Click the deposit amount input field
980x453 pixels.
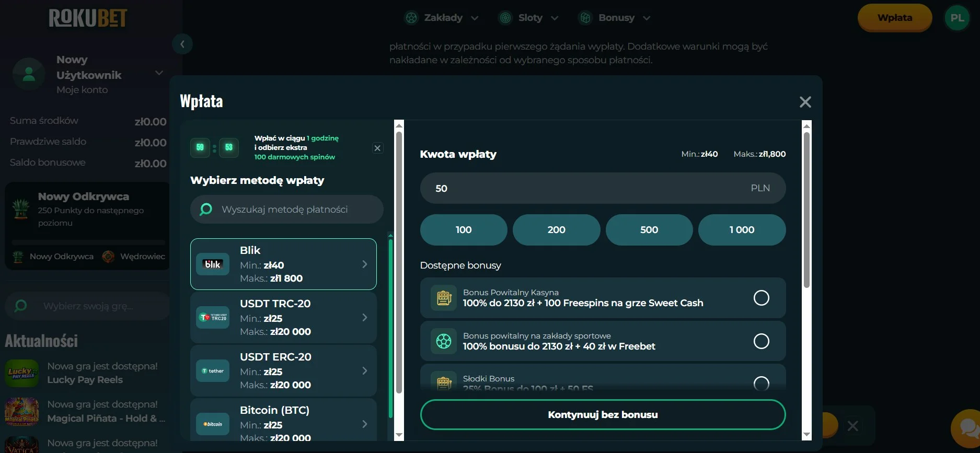click(x=603, y=188)
